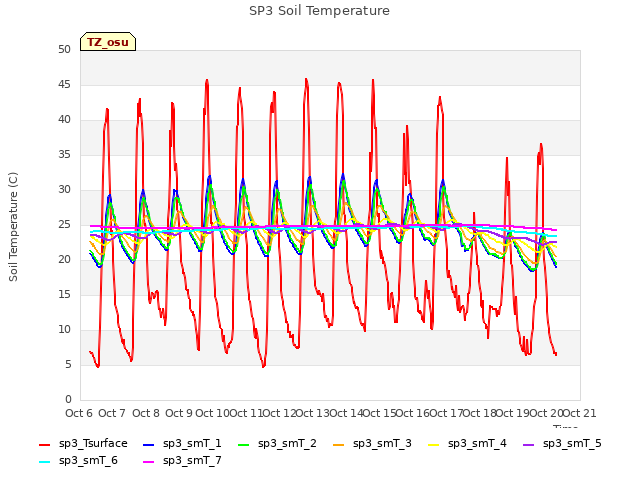The image size is (640, 480).
Task: Click the Oct 6 x-axis label
Action: (x=79, y=413)
